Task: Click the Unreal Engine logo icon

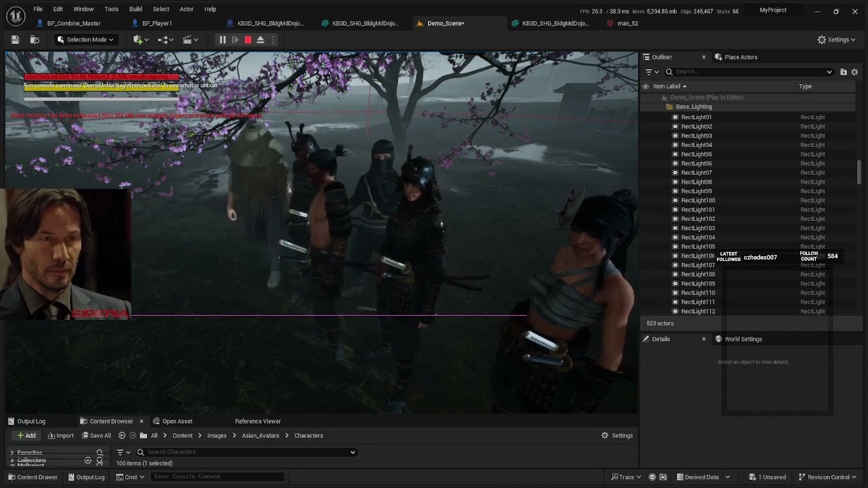Action: point(16,15)
